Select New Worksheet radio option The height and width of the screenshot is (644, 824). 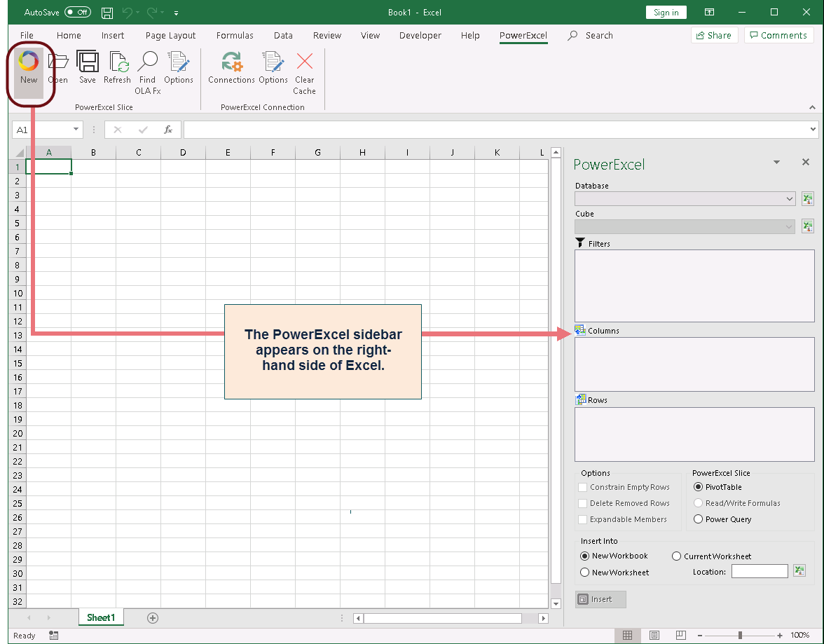[584, 572]
